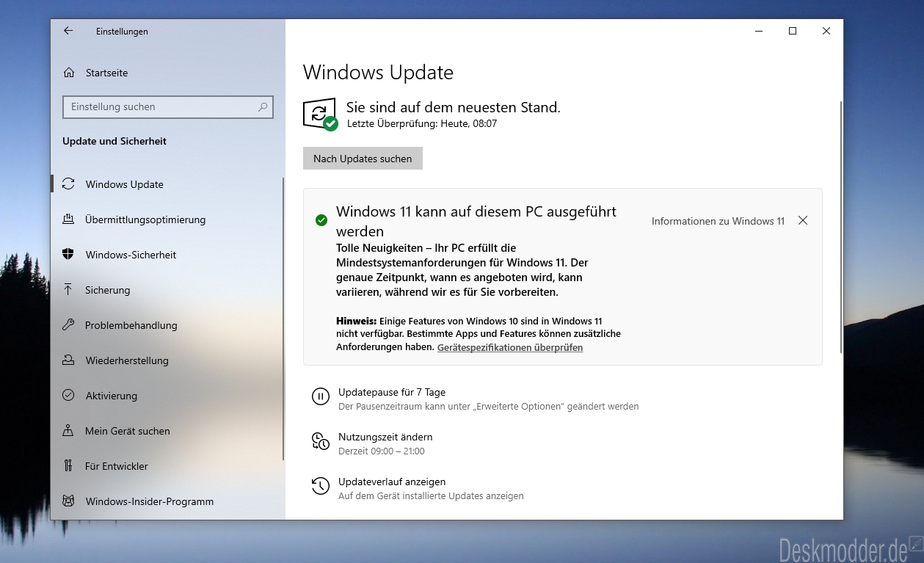Open Informationen zu Windows 11 link
Screen dimensions: 924x563
click(718, 221)
